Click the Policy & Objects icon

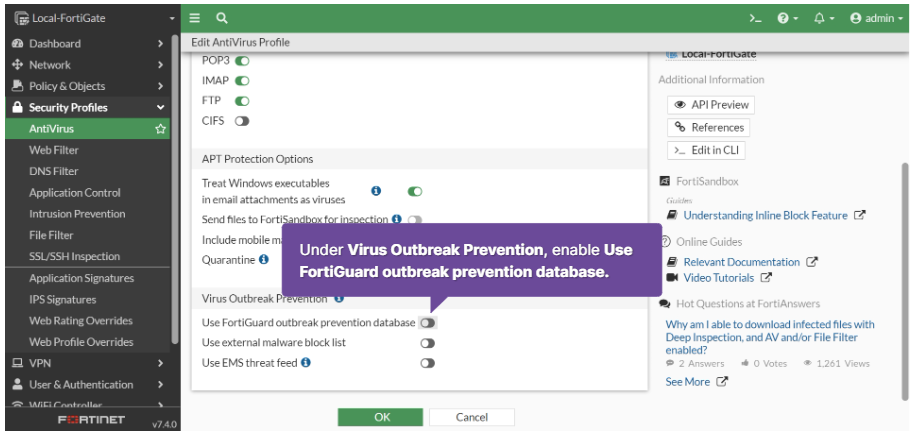click(x=18, y=86)
